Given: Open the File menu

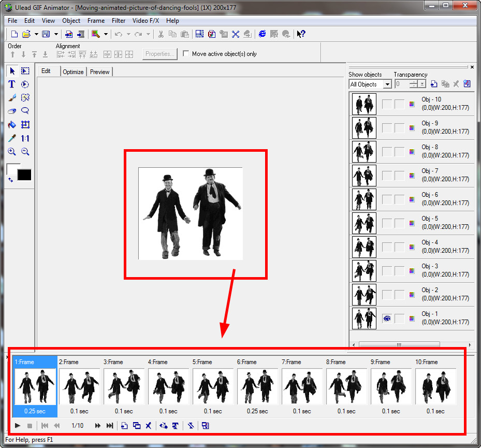Looking at the screenshot, I should click(12, 21).
